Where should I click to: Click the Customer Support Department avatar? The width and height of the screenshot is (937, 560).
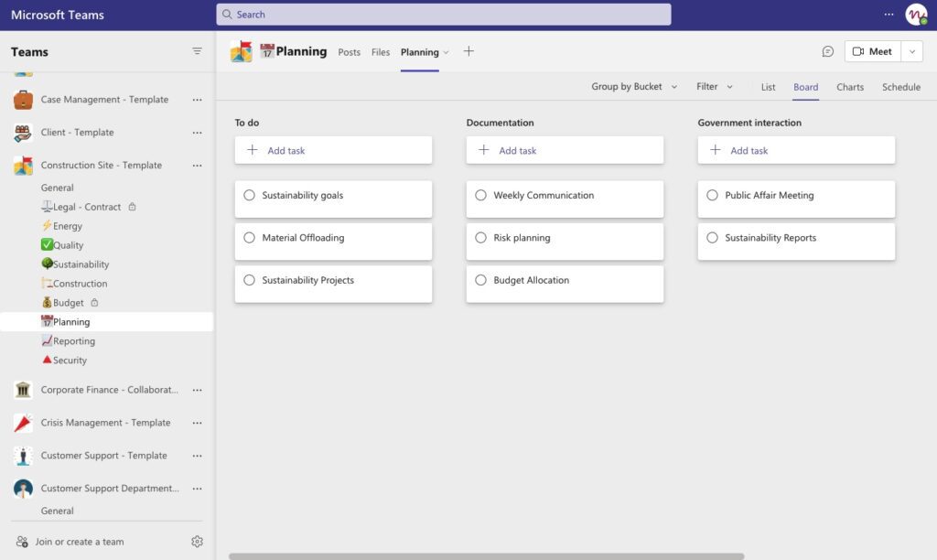(23, 489)
